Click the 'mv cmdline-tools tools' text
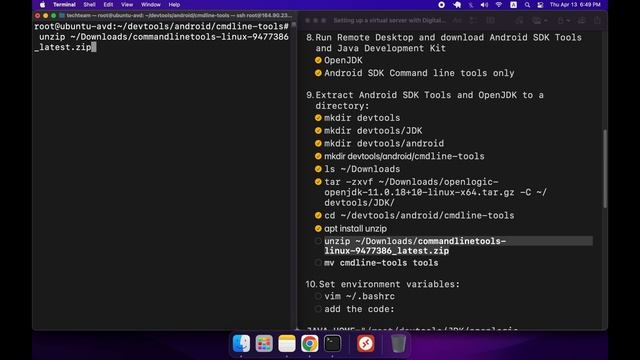640x360 pixels. coord(381,263)
